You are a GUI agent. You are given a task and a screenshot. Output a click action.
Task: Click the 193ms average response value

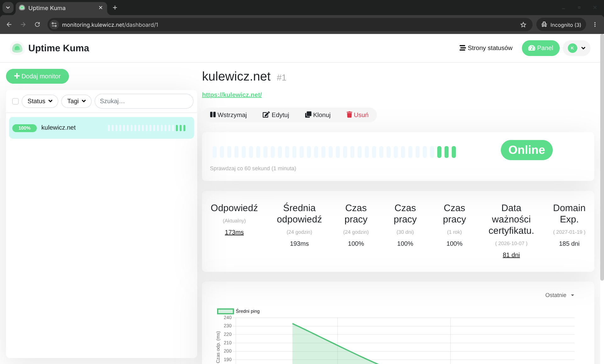click(x=299, y=244)
